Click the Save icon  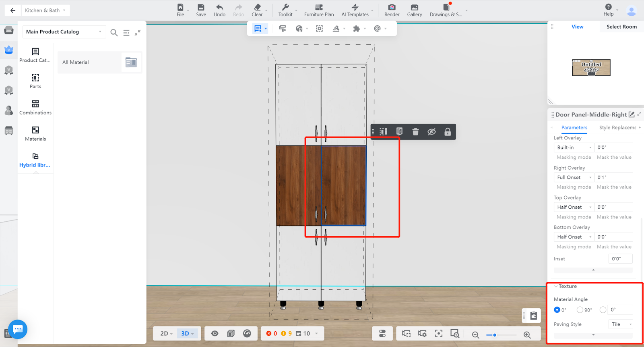[201, 8]
